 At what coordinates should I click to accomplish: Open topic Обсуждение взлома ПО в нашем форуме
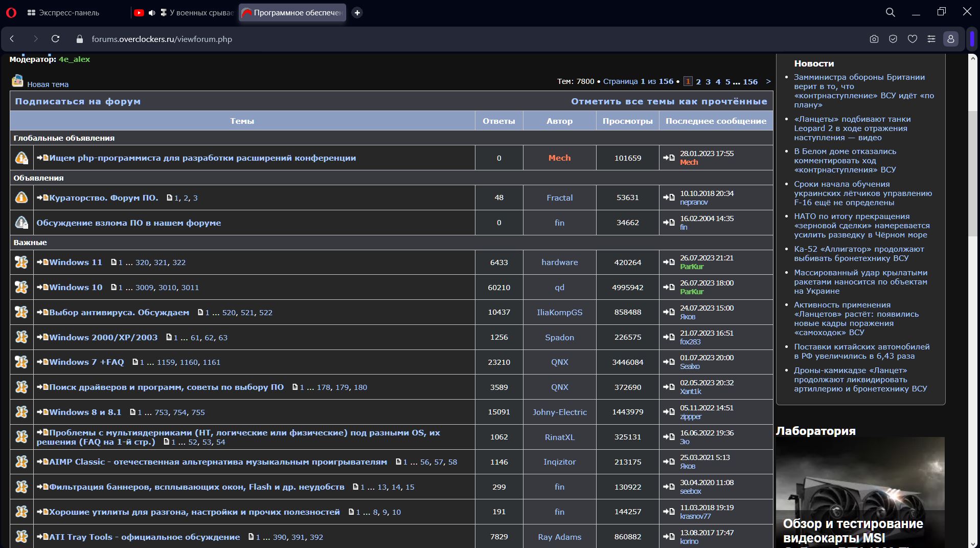(x=129, y=223)
